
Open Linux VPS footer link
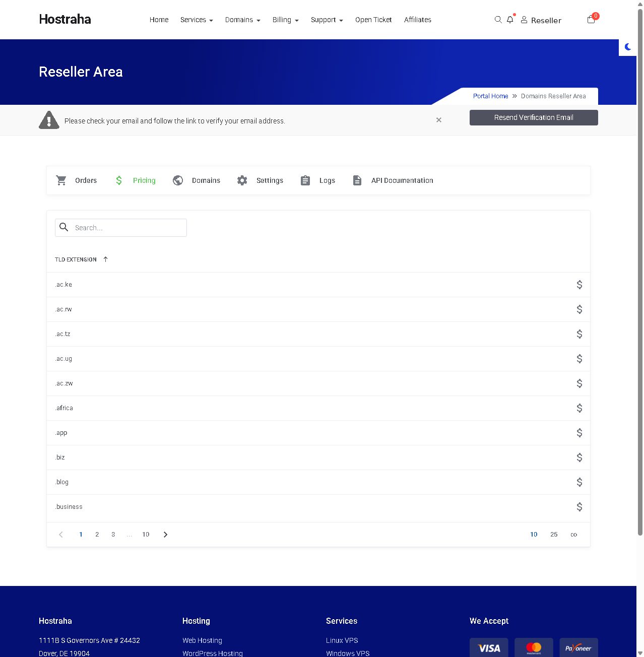coord(342,640)
